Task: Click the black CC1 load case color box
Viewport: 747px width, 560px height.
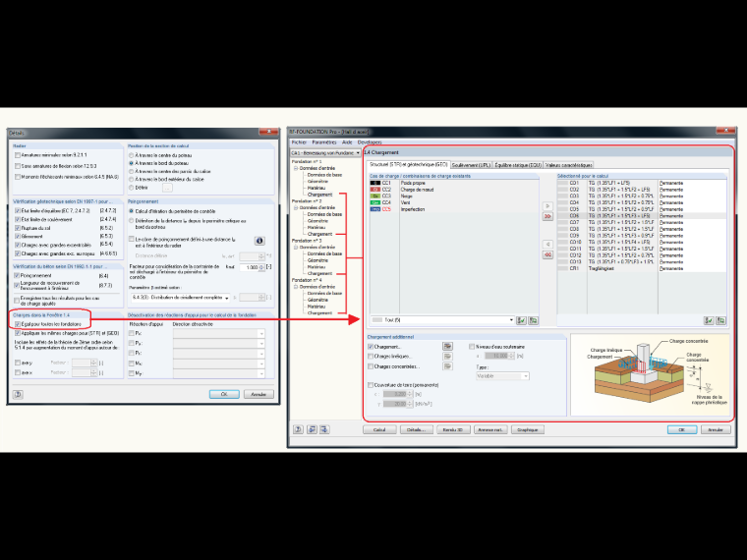Action: (375, 183)
